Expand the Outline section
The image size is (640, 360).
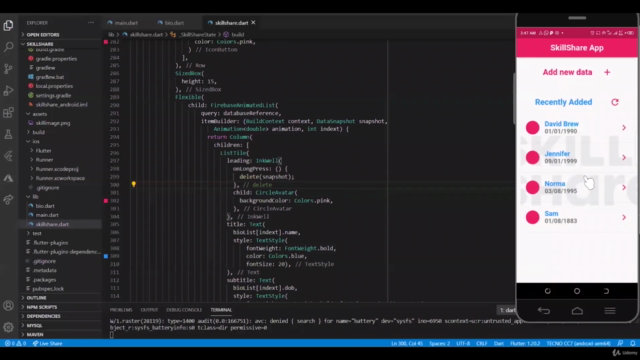click(60, 298)
